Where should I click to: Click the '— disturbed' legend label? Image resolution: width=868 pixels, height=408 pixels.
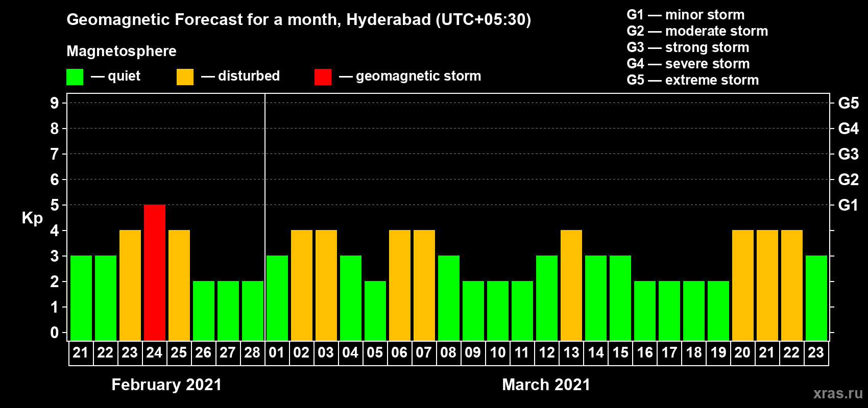[x=240, y=76]
